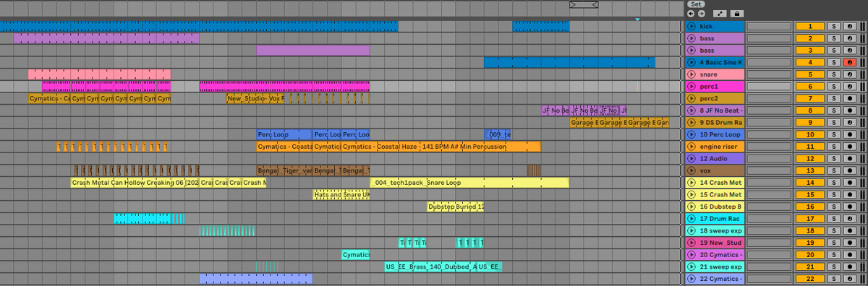Image resolution: width=868 pixels, height=286 pixels.
Task: Arm the perc2 track for recording
Action: (x=849, y=98)
